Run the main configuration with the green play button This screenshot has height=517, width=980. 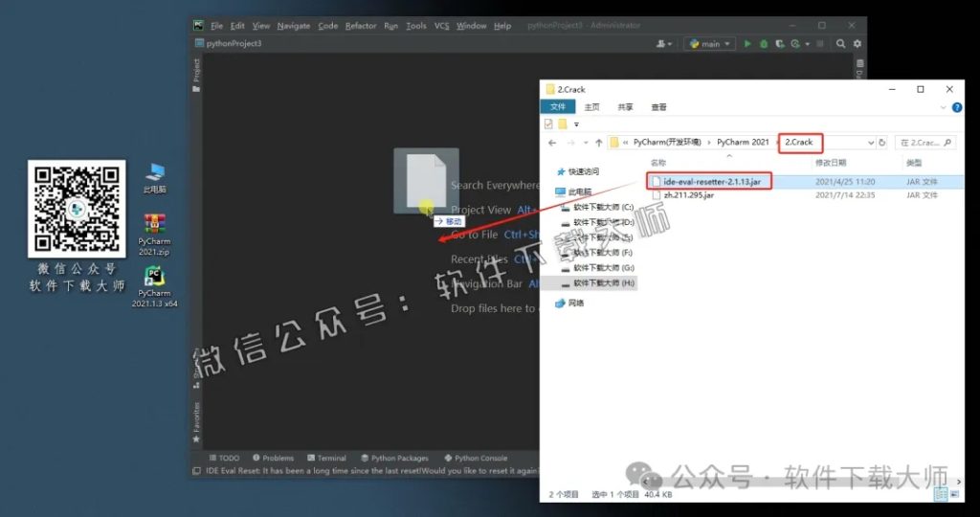[x=746, y=44]
